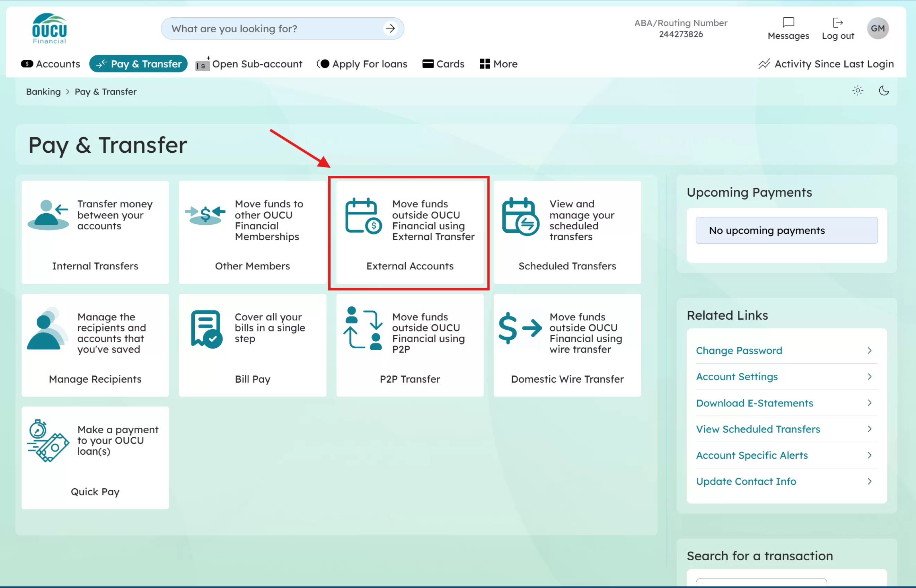Click Move funds outside OUCU Financial using P2P text
Image resolution: width=916 pixels, height=588 pixels.
pos(428,333)
